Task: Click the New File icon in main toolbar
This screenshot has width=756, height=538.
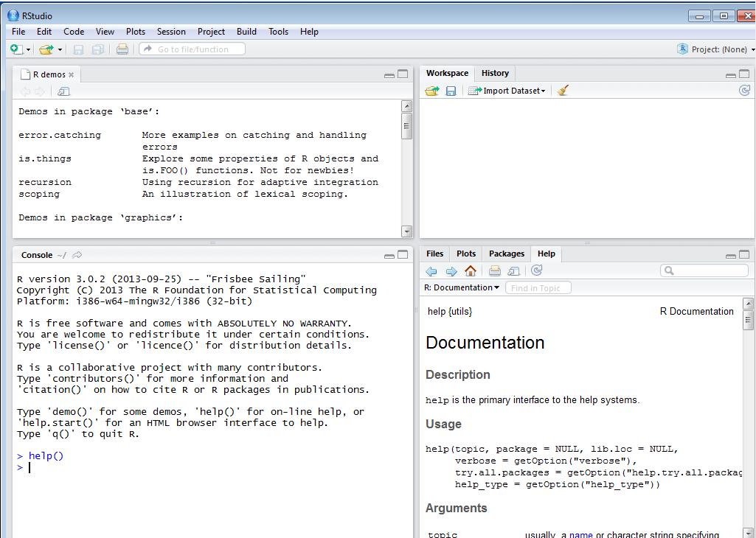Action: [x=15, y=49]
